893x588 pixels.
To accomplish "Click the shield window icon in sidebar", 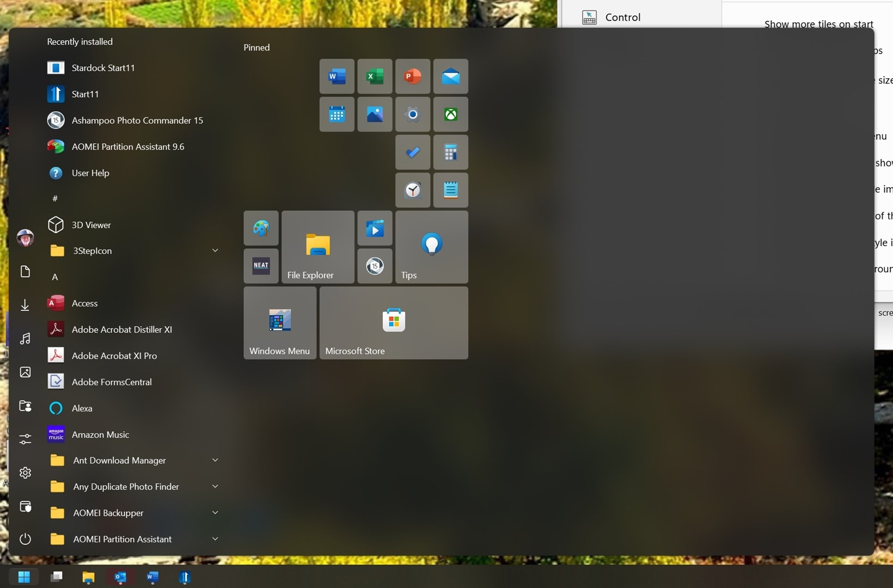I will 25,506.
